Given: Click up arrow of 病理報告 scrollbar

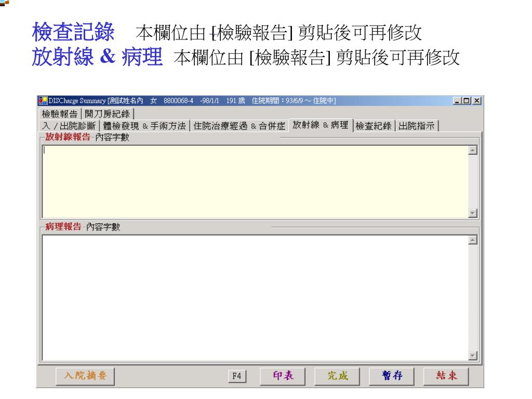Looking at the screenshot, I should pyautogui.click(x=473, y=240).
